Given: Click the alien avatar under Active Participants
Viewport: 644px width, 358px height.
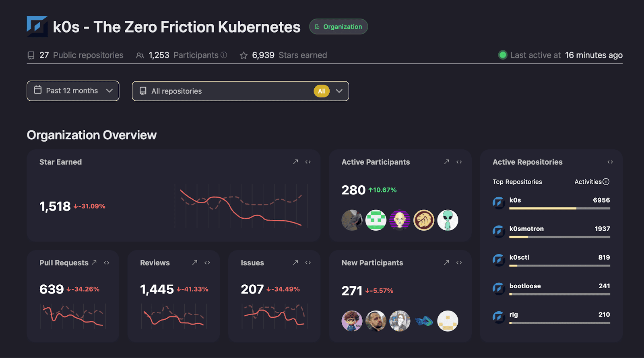Looking at the screenshot, I should tap(448, 220).
